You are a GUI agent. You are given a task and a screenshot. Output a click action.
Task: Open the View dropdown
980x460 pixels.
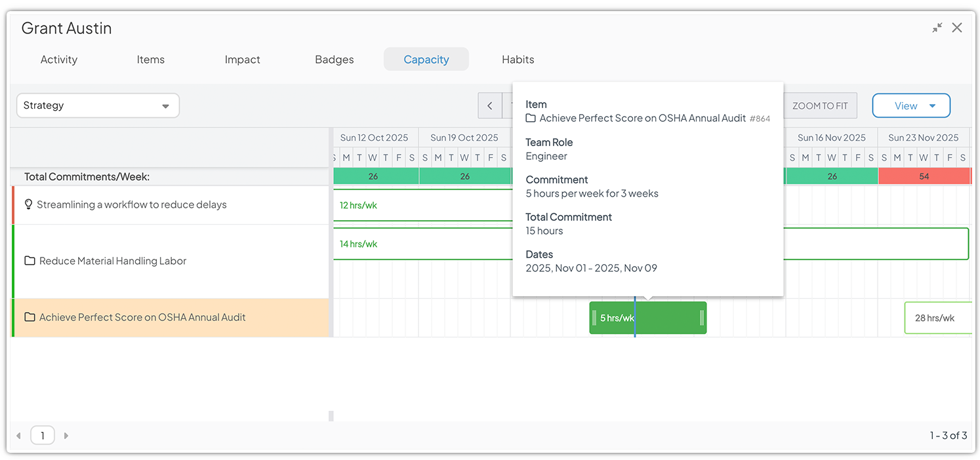click(911, 105)
